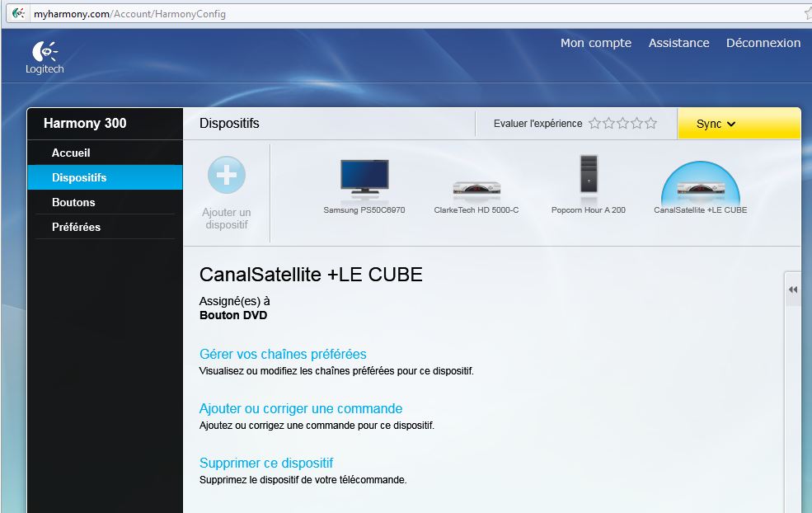Collapse the right side panel arrow
812x513 pixels.
793,289
